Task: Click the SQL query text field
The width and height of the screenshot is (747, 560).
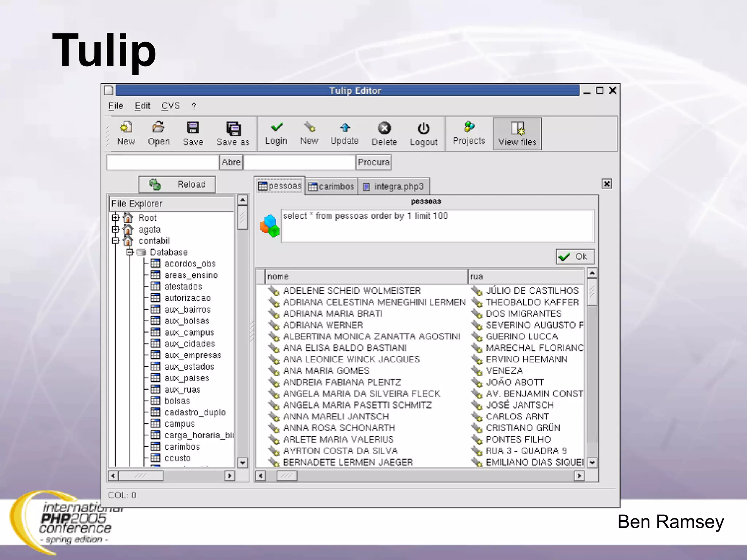Action: pyautogui.click(x=437, y=226)
